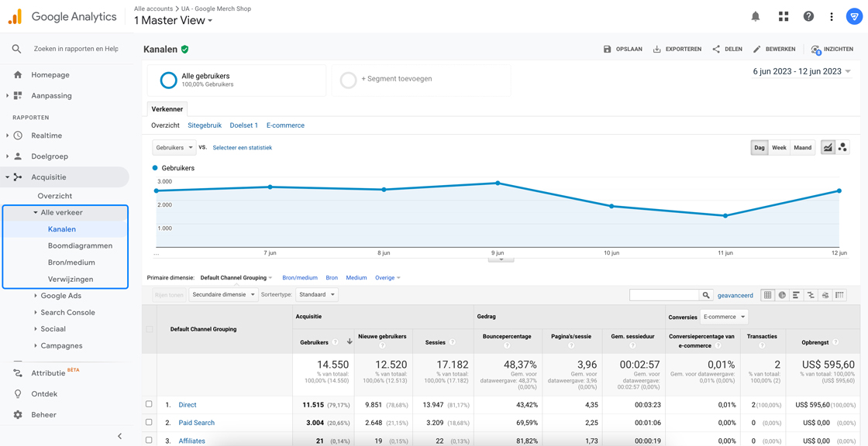Select the line chart view icon
868x446 pixels.
click(828, 148)
